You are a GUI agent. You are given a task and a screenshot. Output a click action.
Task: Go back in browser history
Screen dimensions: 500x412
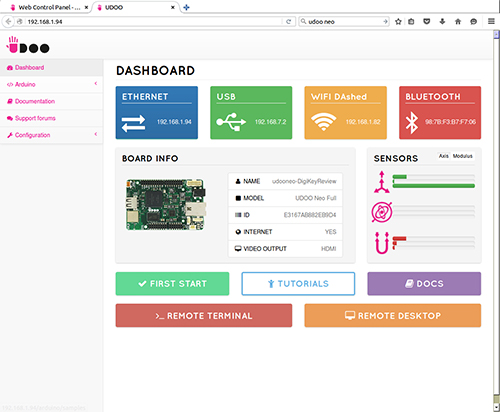pyautogui.click(x=8, y=21)
